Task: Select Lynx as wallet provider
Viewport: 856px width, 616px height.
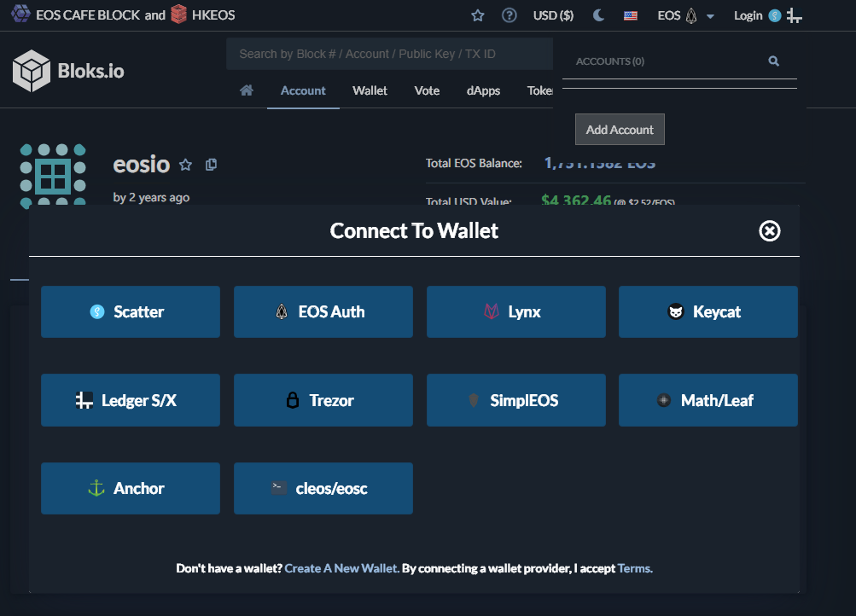Action: coord(515,311)
